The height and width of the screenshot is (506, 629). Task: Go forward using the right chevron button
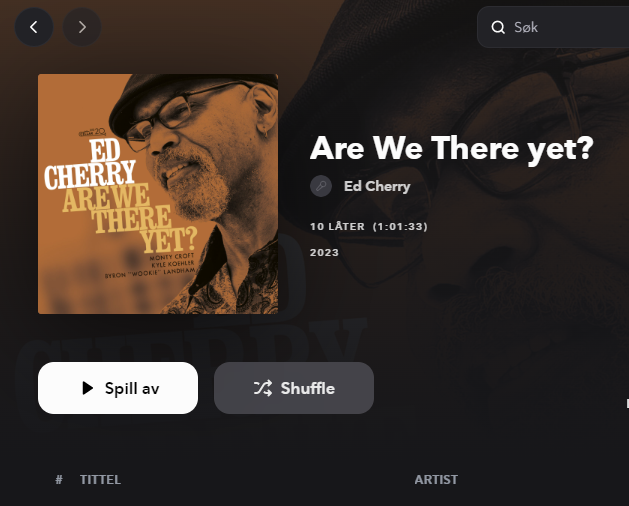82,27
